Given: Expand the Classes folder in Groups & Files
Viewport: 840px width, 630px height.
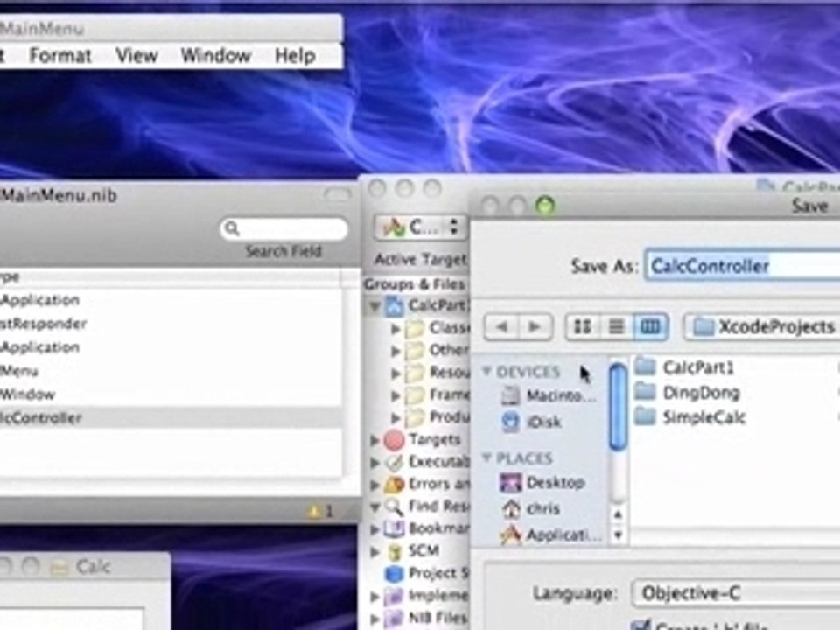Looking at the screenshot, I should (395, 328).
